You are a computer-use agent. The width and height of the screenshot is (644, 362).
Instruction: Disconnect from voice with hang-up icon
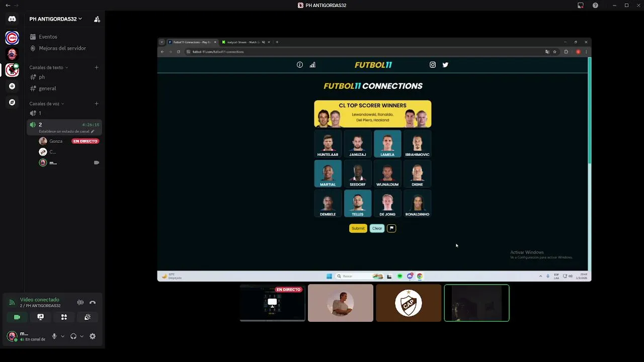click(93, 302)
